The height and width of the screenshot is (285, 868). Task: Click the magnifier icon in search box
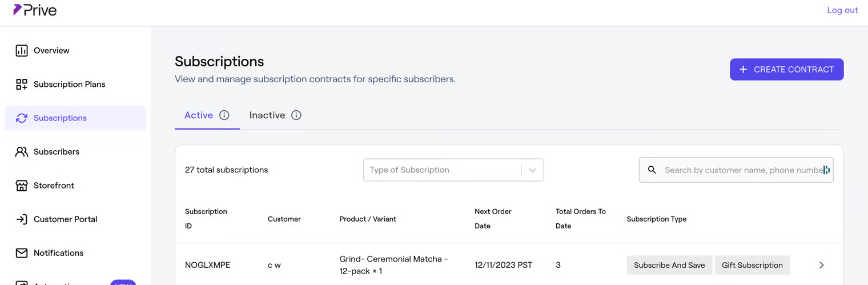(652, 170)
